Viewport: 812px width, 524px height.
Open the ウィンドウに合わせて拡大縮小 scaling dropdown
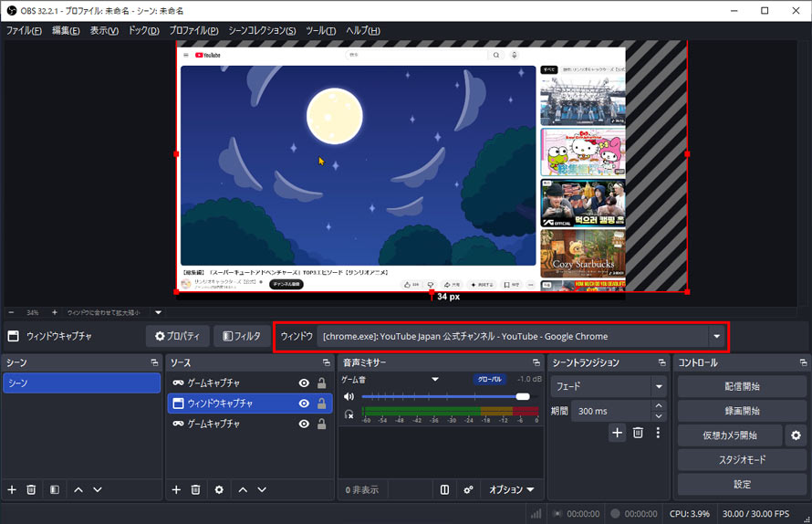click(x=159, y=312)
